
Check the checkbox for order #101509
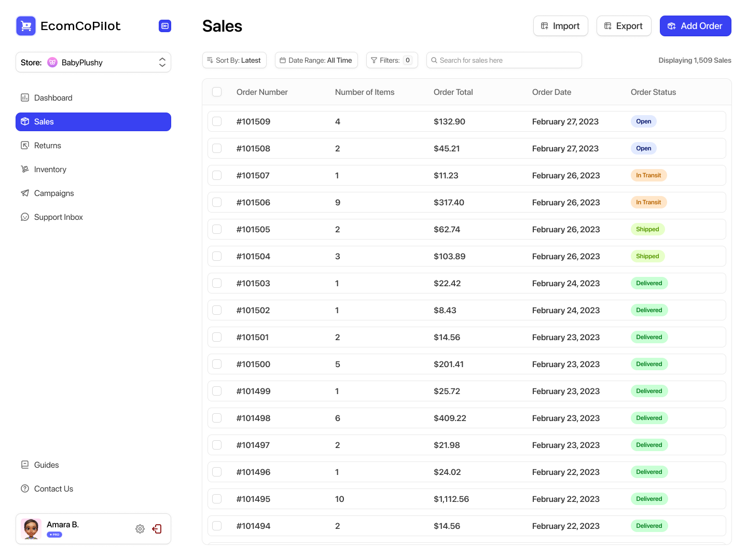(217, 121)
